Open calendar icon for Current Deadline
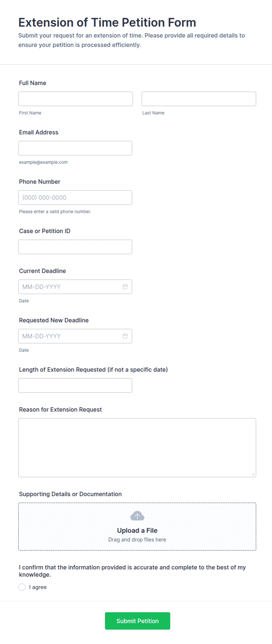Viewport: 272px width, 644px height. (x=125, y=287)
